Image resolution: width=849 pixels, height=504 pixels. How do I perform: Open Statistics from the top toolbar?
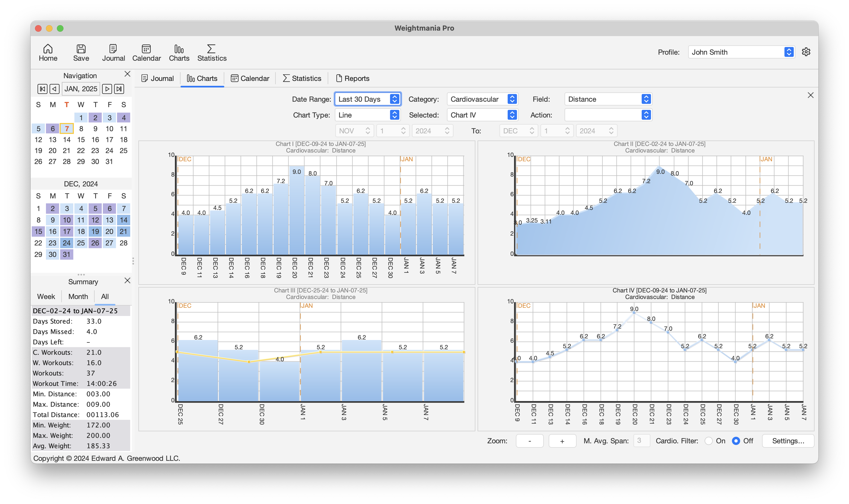pyautogui.click(x=212, y=52)
